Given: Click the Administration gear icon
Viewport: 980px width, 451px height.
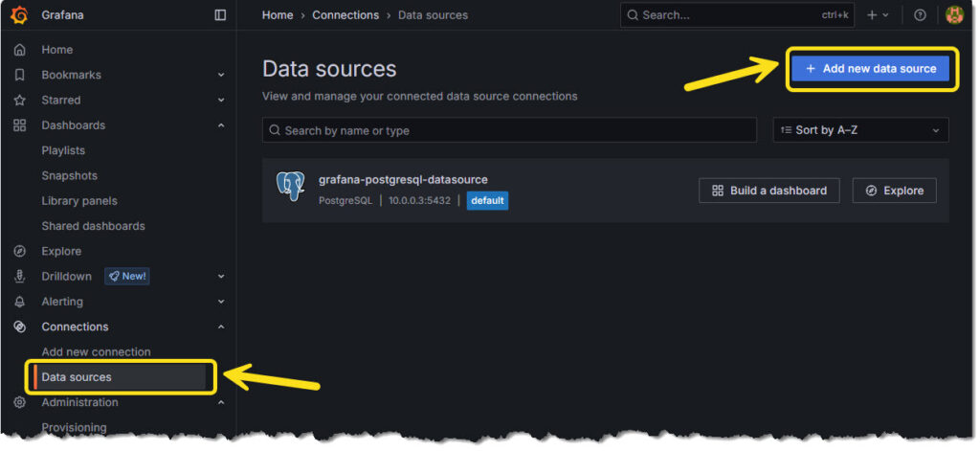Looking at the screenshot, I should pos(20,402).
